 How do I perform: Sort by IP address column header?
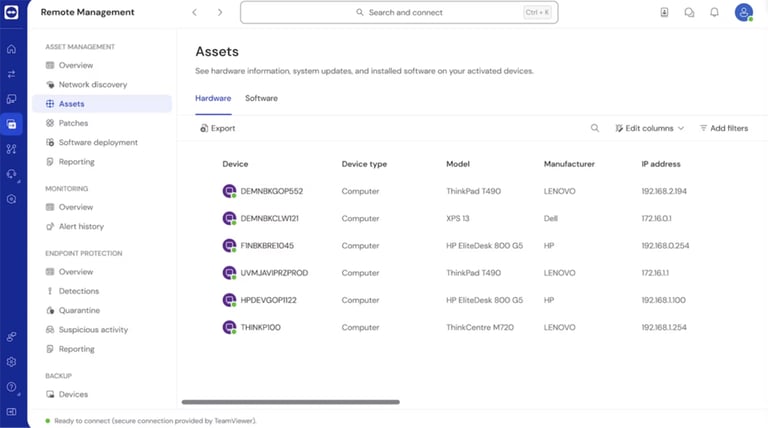click(x=660, y=164)
